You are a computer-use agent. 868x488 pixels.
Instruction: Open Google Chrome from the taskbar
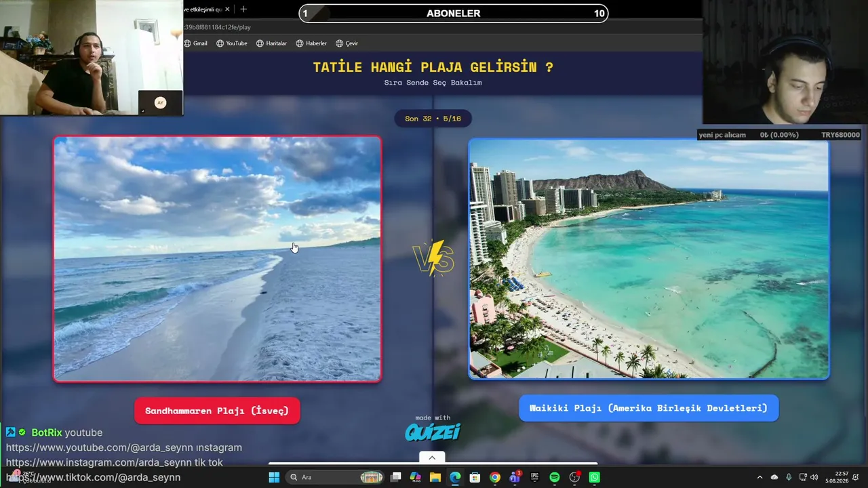[495, 477]
